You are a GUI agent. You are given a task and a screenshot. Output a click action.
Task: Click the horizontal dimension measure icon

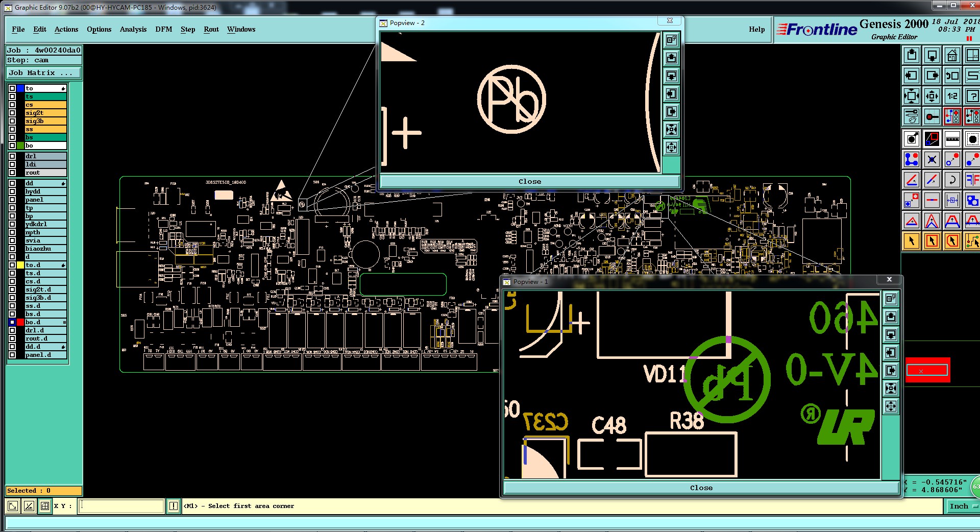click(952, 200)
